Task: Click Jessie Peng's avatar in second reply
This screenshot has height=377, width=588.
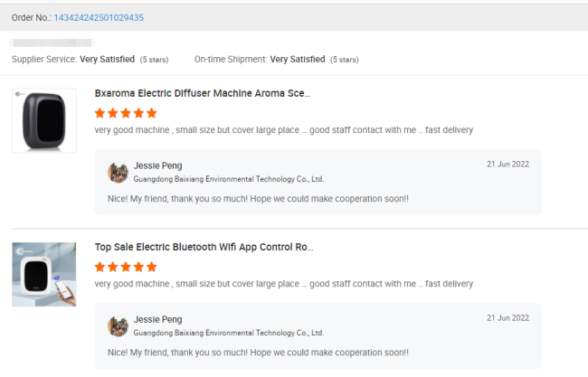Action: (x=119, y=326)
